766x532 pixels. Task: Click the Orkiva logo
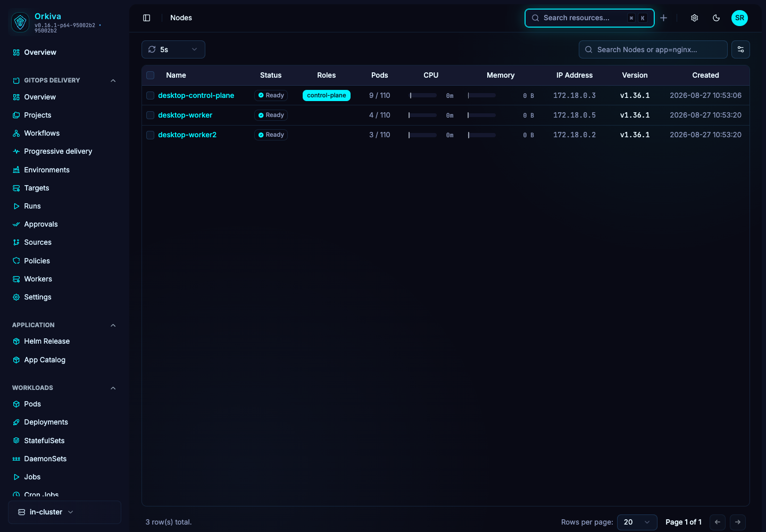pos(20,22)
